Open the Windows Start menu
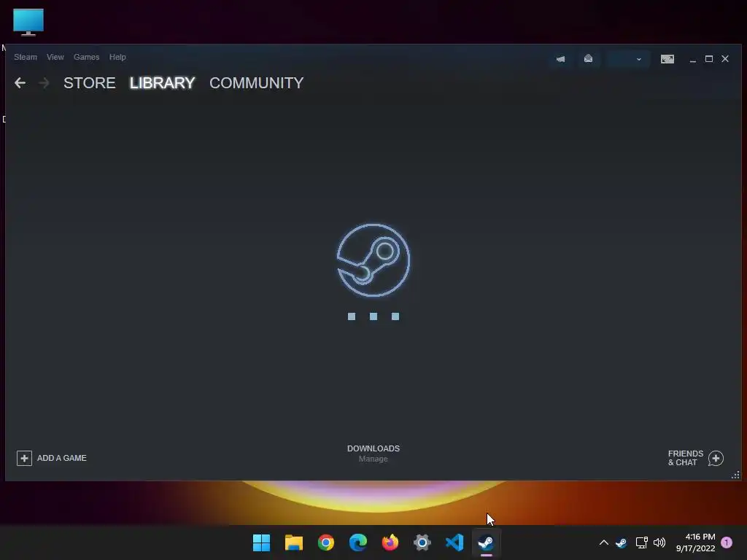This screenshot has width=747, height=560. point(262,542)
